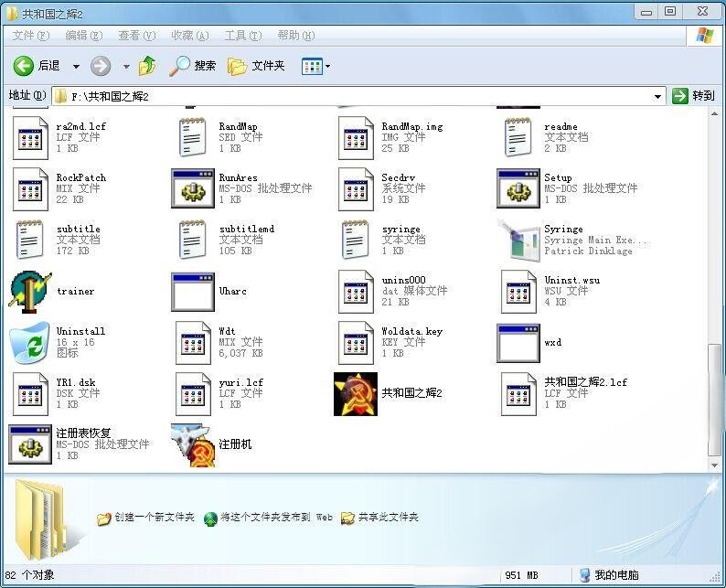Select the unins000 dat file icon
This screenshot has height=588, width=726.
[x=356, y=292]
